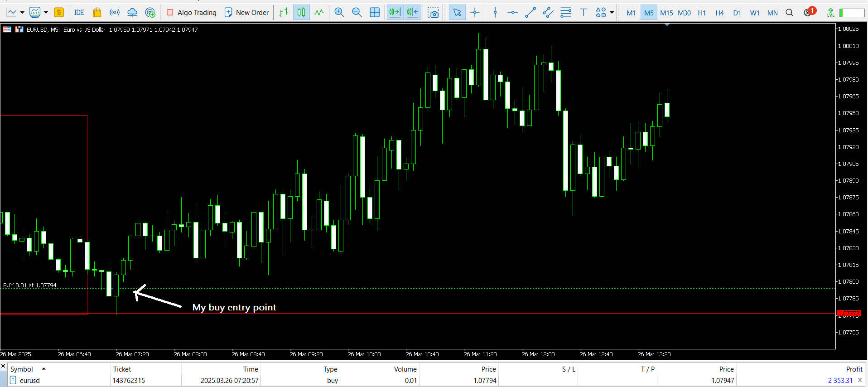868x387 pixels.
Task: Toggle chart shift from right edge
Action: coord(413,13)
